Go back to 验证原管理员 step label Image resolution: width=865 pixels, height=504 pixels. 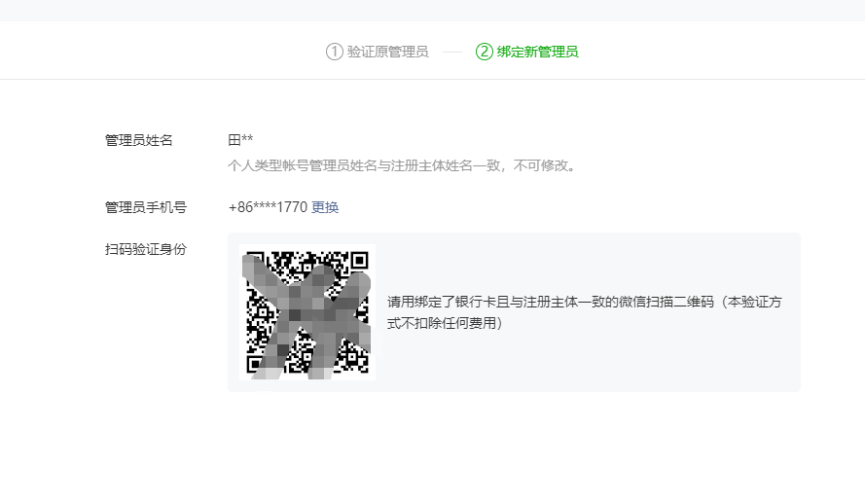pos(388,52)
